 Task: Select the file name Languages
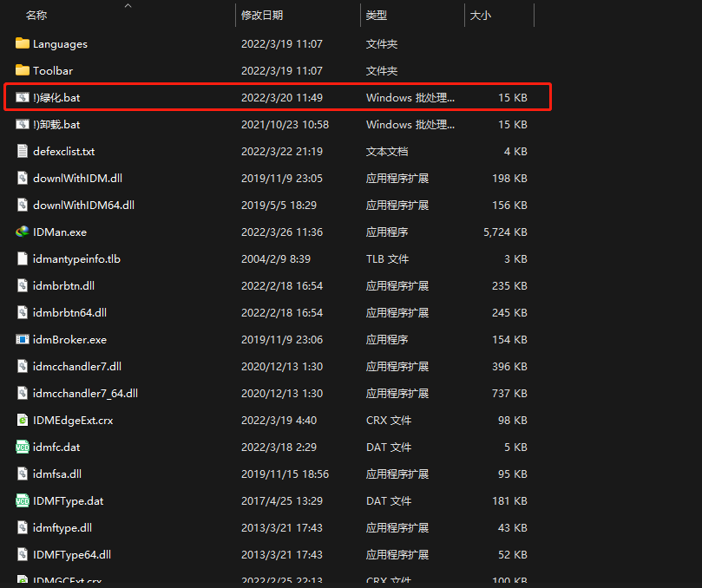pyautogui.click(x=60, y=44)
